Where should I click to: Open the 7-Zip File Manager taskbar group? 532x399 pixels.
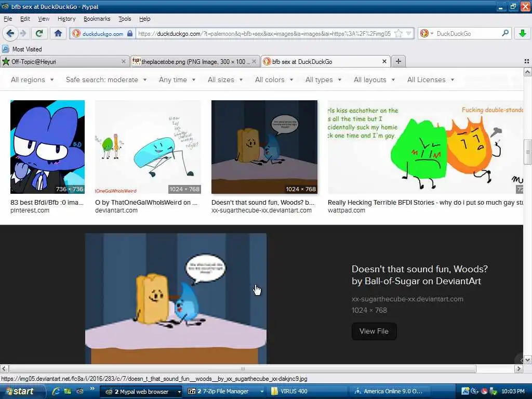pos(225,392)
